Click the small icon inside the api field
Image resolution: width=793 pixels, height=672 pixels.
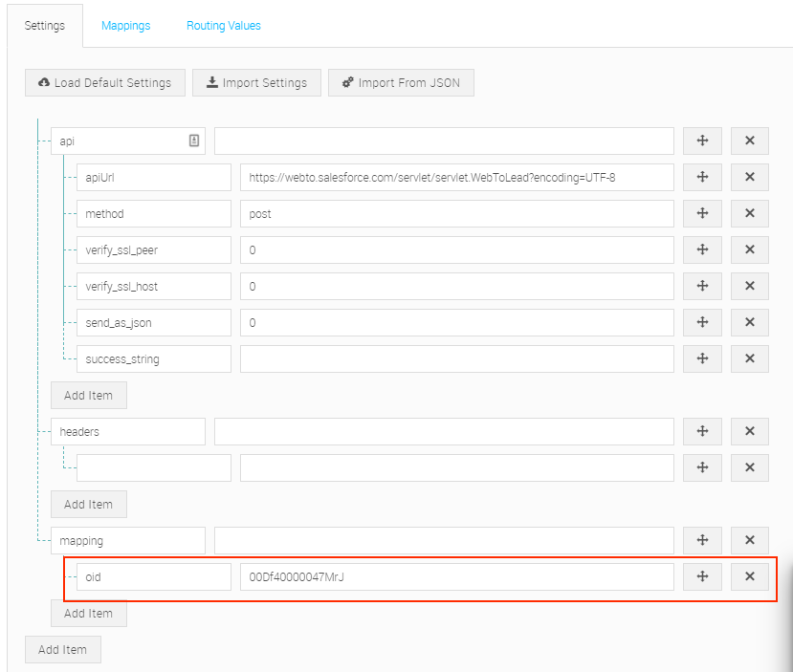tap(196, 141)
